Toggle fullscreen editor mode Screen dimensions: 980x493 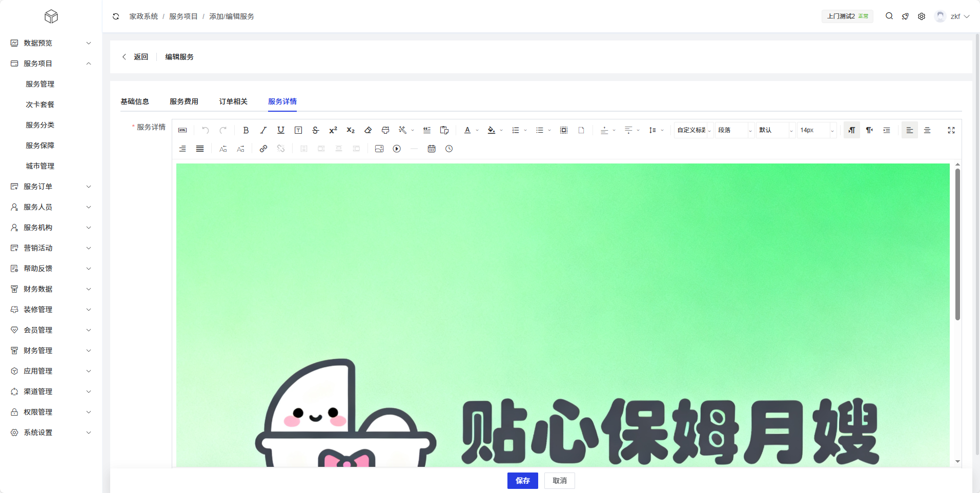click(951, 130)
